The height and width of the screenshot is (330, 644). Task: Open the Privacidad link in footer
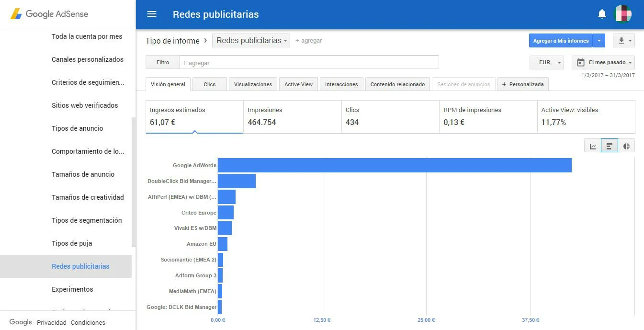(x=52, y=322)
